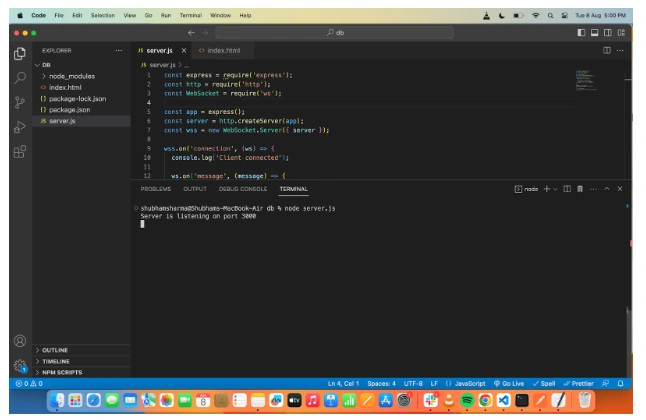This screenshot has height=420, width=646.
Task: Open the Terminal menu in menu bar
Action: point(191,15)
